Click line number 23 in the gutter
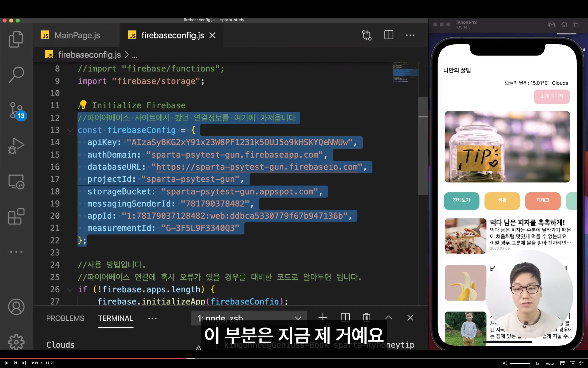The height and width of the screenshot is (368, 588). pyautogui.click(x=55, y=253)
